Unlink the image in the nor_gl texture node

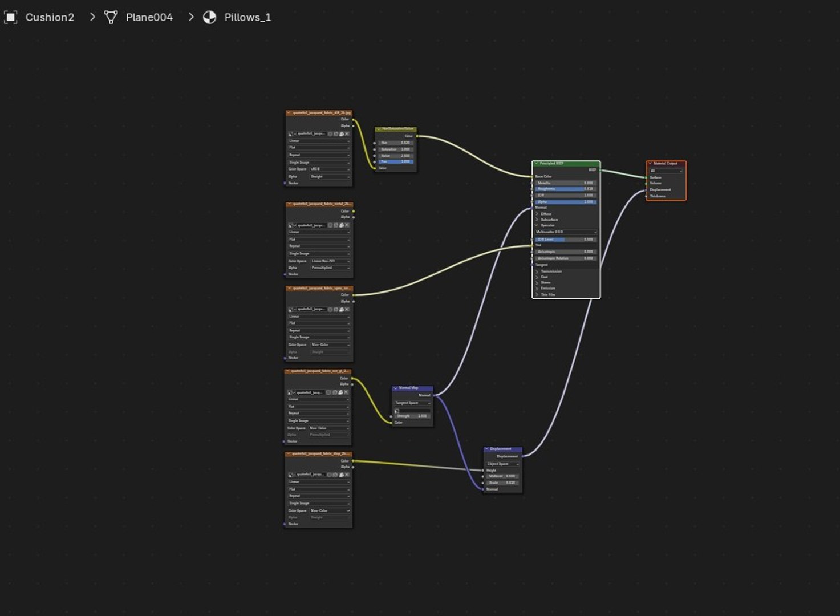tap(346, 392)
